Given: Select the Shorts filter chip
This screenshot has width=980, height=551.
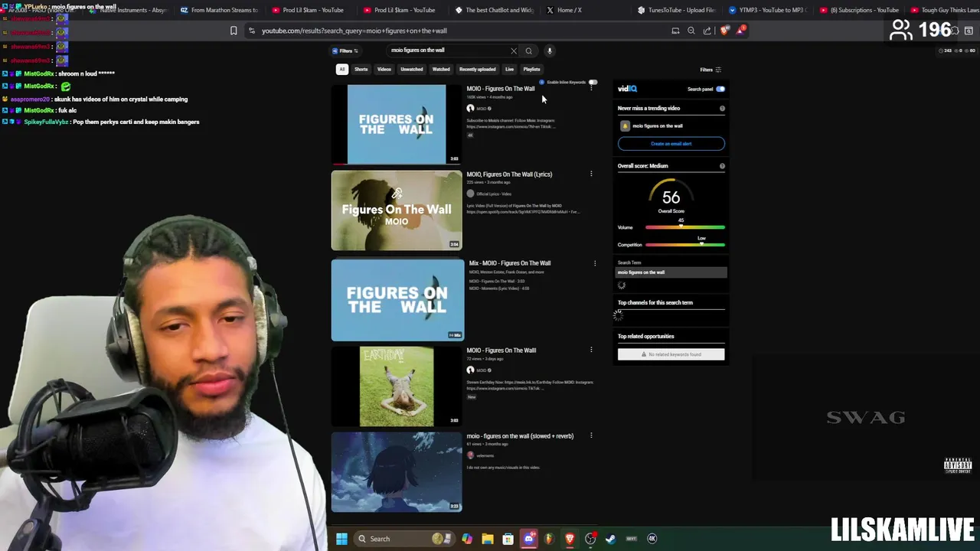Looking at the screenshot, I should click(361, 70).
